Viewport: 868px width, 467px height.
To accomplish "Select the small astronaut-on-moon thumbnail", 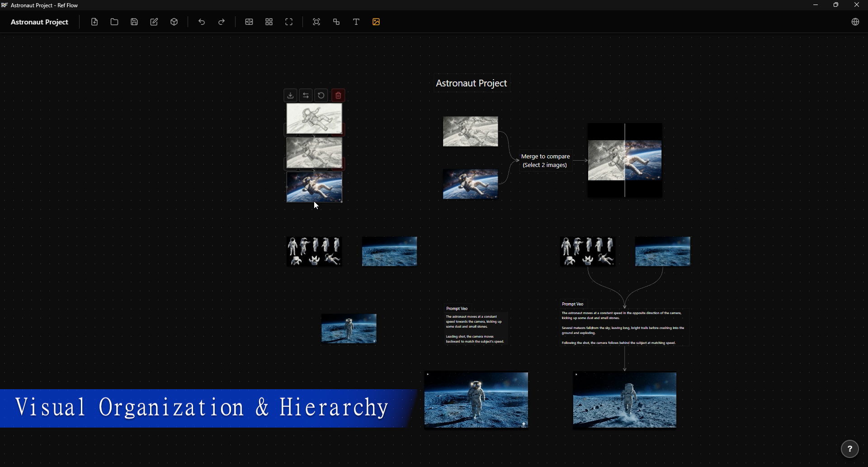I will (349, 329).
